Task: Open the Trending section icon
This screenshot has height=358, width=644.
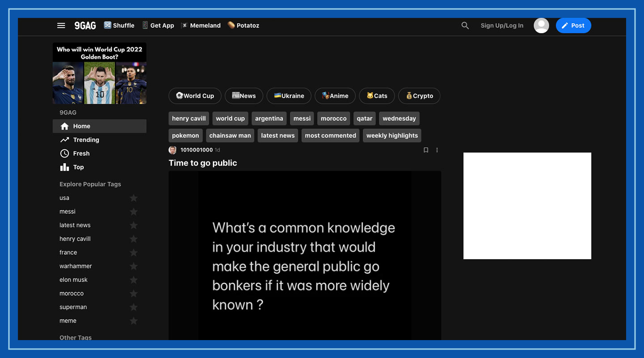Action: pos(64,140)
